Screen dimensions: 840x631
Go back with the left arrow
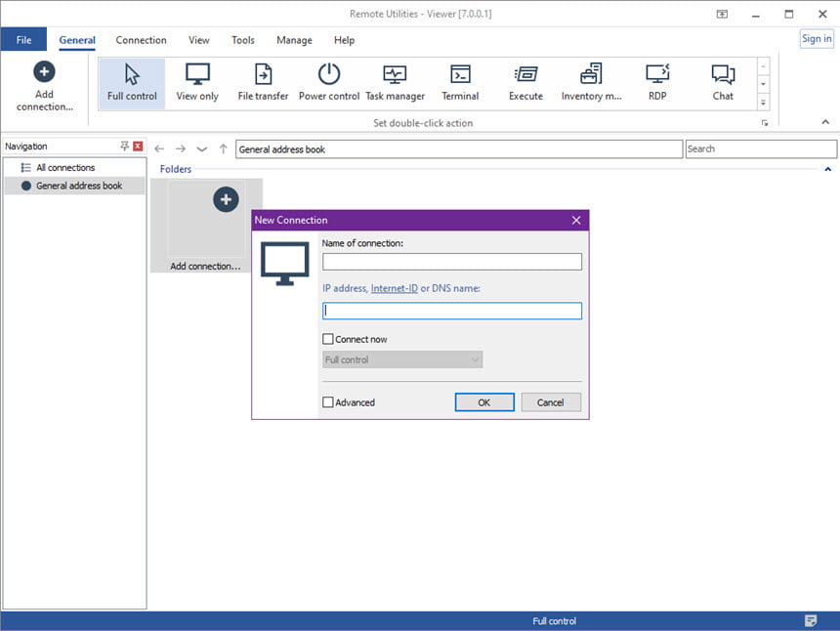pyautogui.click(x=159, y=148)
